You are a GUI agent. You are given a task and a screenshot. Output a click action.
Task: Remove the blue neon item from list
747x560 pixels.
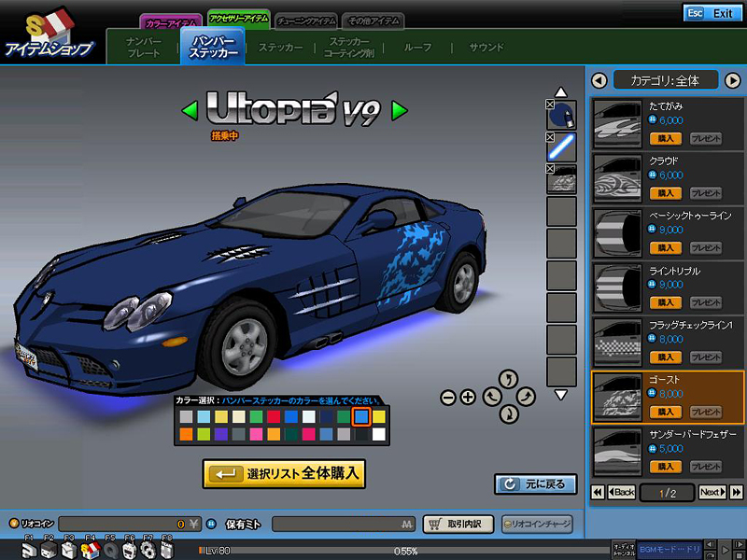tap(550, 137)
